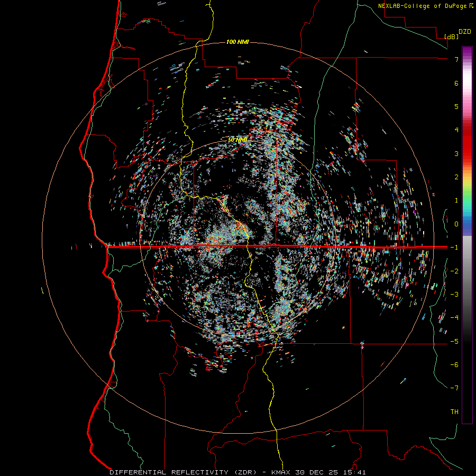
Task: Click the 15:41 timestamp
Action: click(x=353, y=472)
